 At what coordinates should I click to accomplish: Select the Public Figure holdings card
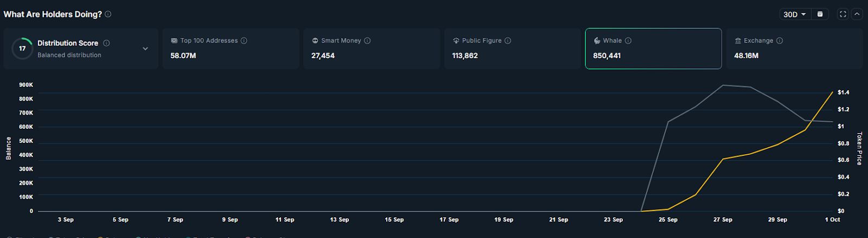pos(512,49)
